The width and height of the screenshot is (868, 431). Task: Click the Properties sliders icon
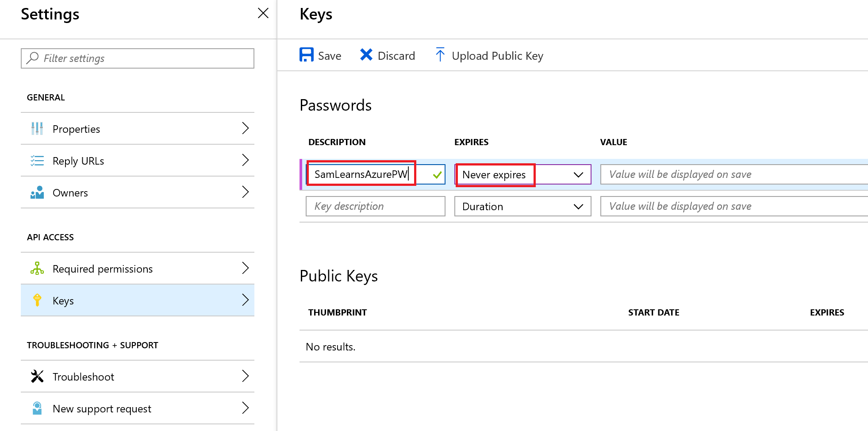[x=37, y=129]
